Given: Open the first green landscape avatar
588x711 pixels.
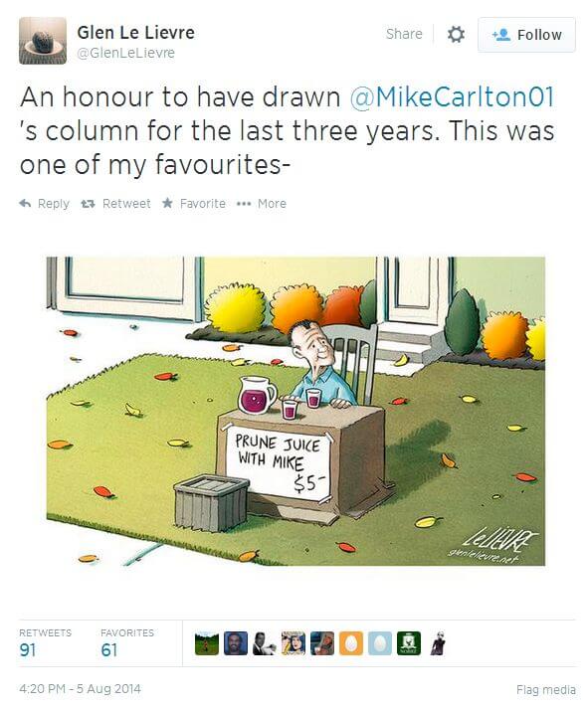Looking at the screenshot, I should (207, 643).
